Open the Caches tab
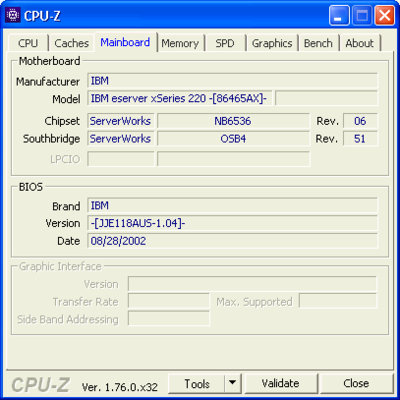Image resolution: width=400 pixels, height=400 pixels. [x=71, y=43]
